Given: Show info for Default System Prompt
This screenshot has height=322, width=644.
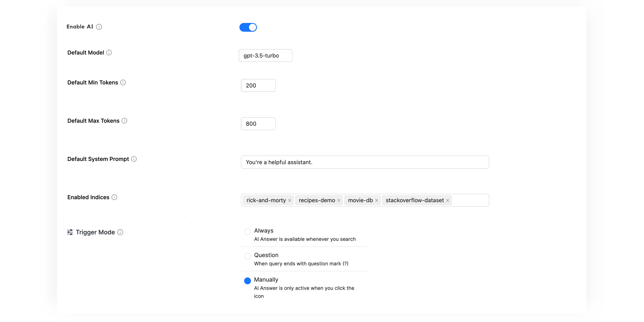Looking at the screenshot, I should pyautogui.click(x=134, y=159).
